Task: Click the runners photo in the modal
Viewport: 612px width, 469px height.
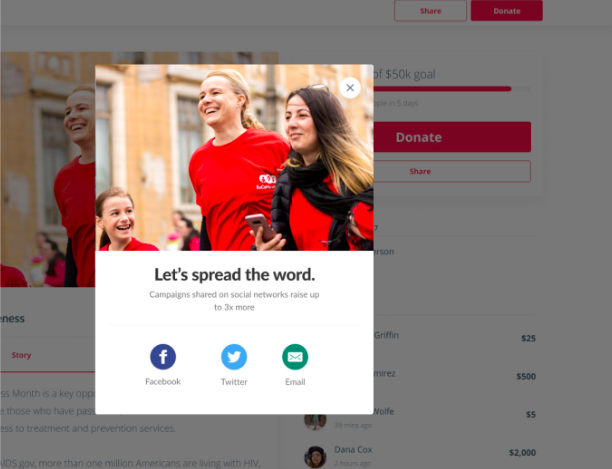Action: click(x=234, y=158)
